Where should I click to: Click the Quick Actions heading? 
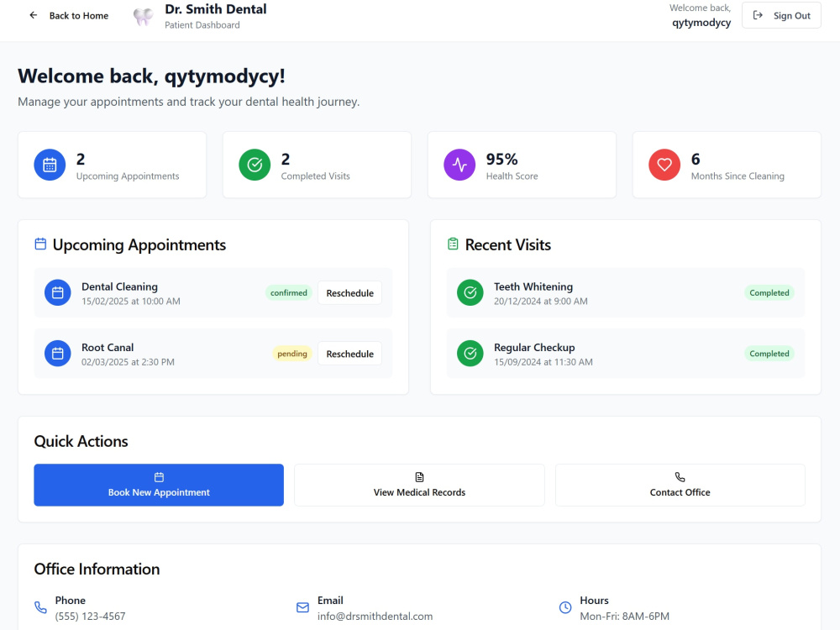pyautogui.click(x=81, y=442)
